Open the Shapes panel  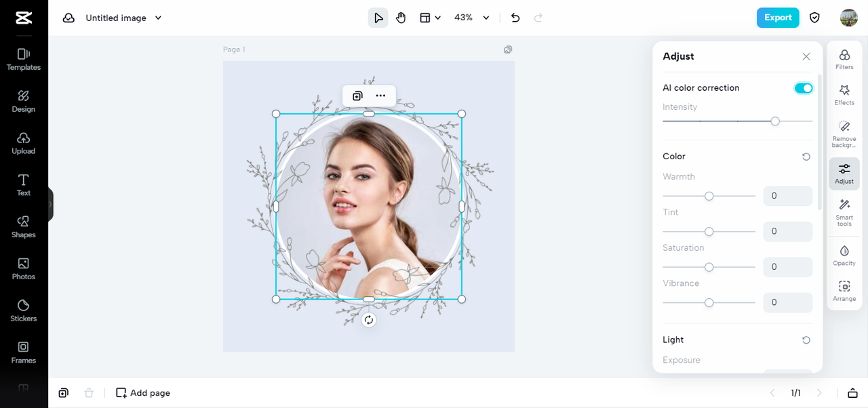pyautogui.click(x=24, y=226)
